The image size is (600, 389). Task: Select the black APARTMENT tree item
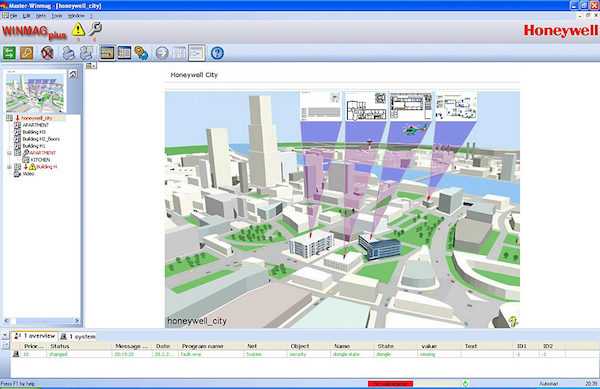coord(36,125)
